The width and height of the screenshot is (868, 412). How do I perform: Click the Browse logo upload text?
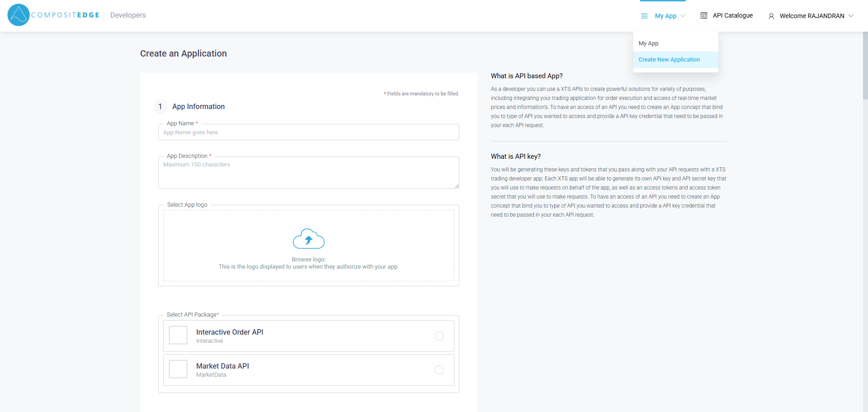point(308,260)
